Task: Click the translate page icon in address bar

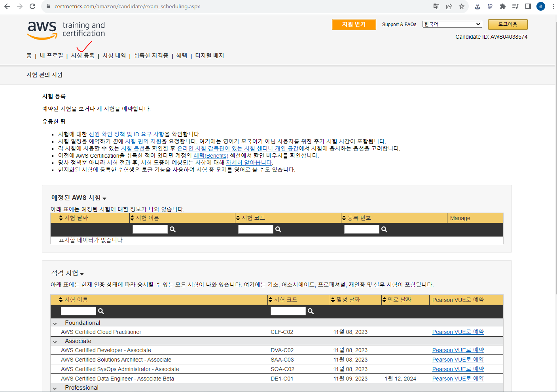Action: pyautogui.click(x=436, y=6)
